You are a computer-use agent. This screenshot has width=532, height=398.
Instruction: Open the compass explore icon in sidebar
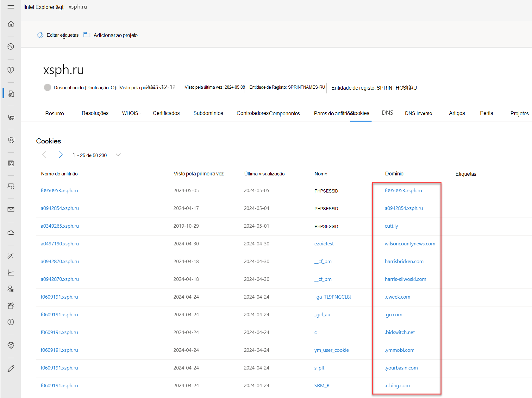pyautogui.click(x=11, y=47)
